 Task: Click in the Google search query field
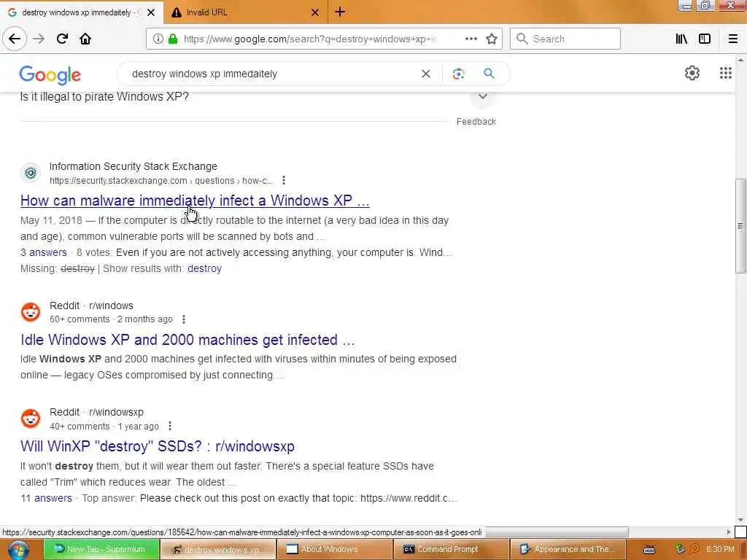tap(271, 74)
